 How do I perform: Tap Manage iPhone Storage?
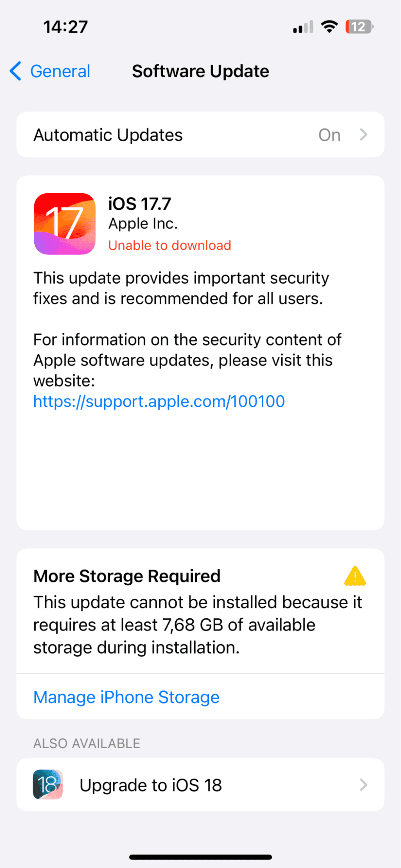click(126, 697)
